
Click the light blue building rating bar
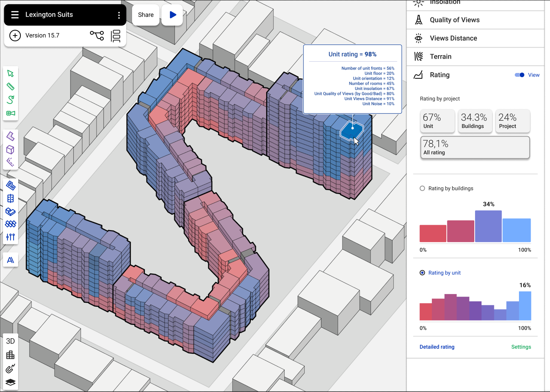pyautogui.click(x=516, y=230)
